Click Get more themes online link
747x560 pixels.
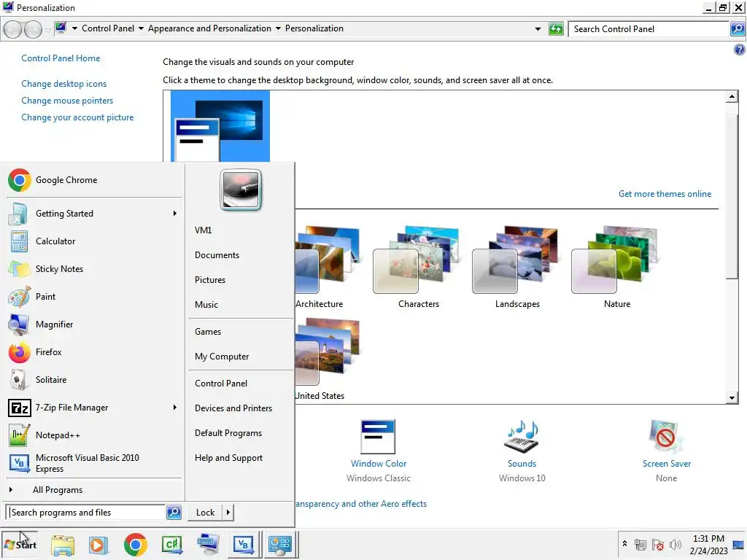(x=665, y=194)
